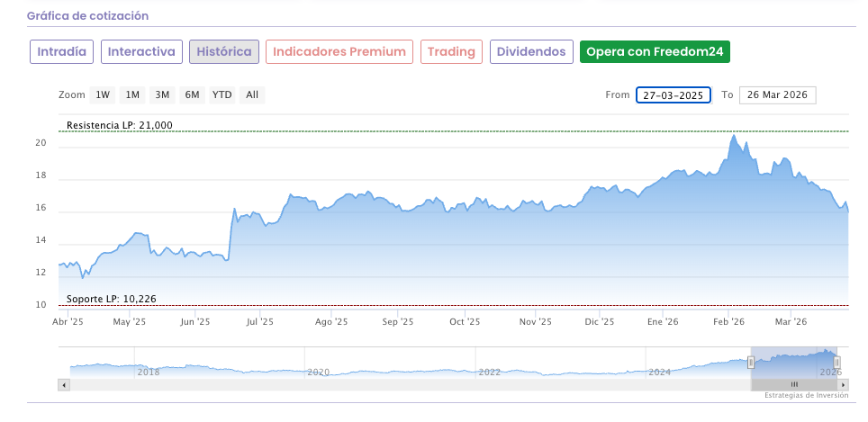This screenshot has width=868, height=422.
Task: Select the 6M zoom option
Action: (x=192, y=95)
